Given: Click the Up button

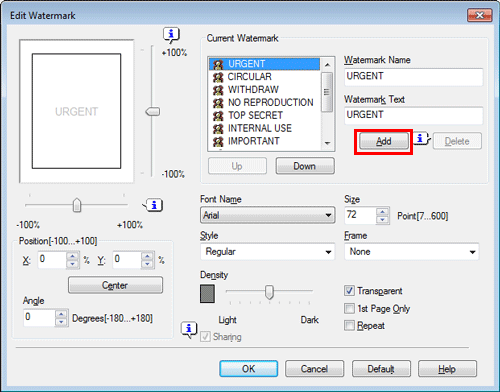Looking at the screenshot, I should 237,166.
